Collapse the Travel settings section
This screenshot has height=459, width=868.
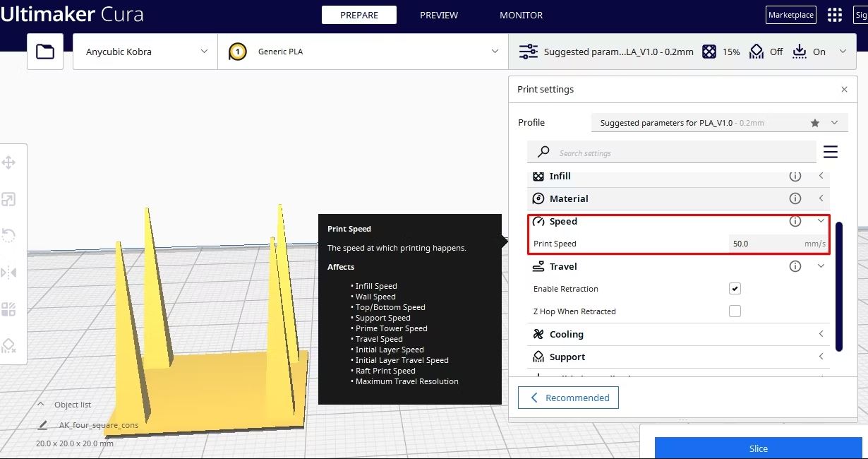point(821,266)
